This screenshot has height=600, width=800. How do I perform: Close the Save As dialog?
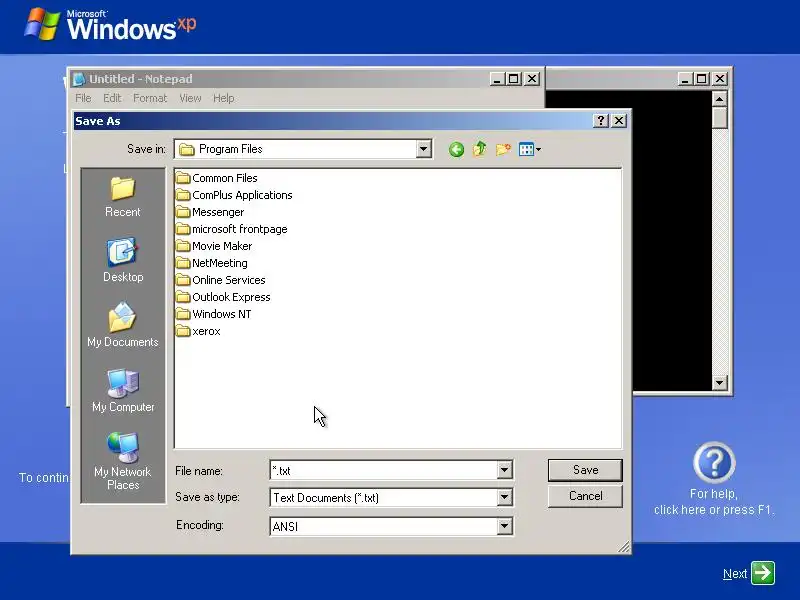(x=619, y=120)
